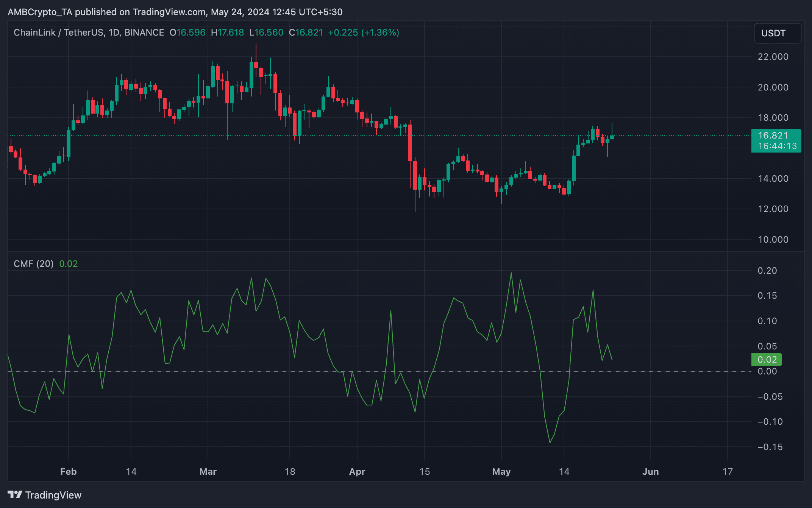Click the 14.000 price axis label
This screenshot has width=812, height=508.
773,179
